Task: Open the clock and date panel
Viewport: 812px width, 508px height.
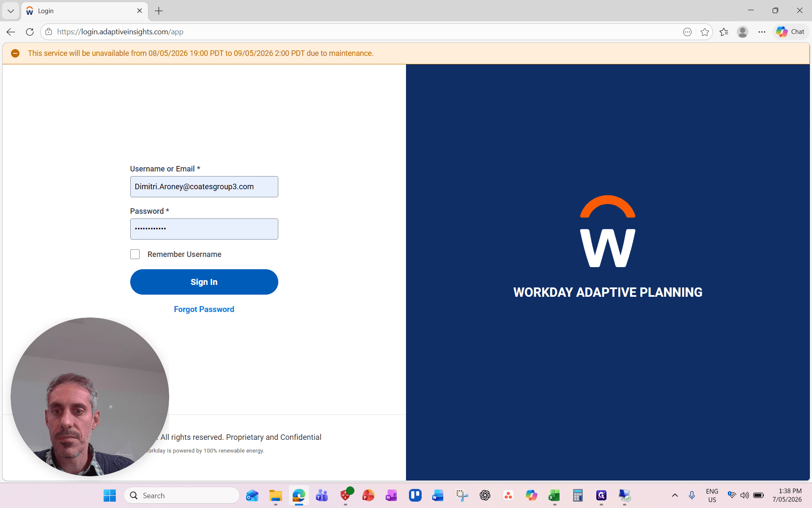Action: 787,495
